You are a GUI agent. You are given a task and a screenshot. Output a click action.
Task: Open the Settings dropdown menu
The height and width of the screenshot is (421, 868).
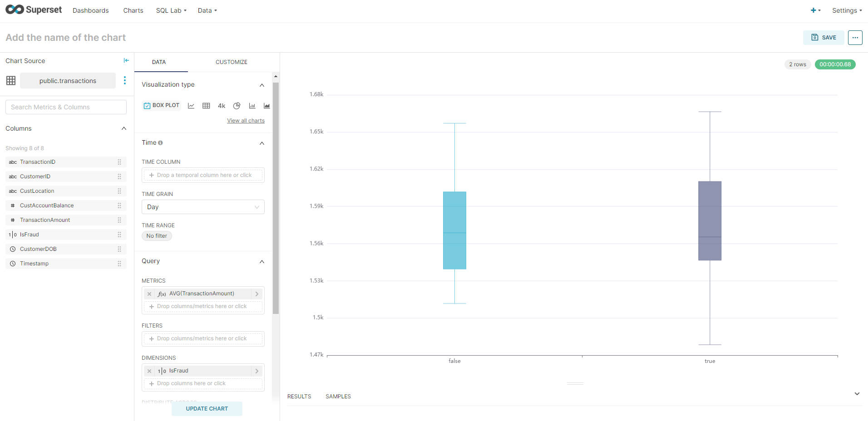pos(846,10)
